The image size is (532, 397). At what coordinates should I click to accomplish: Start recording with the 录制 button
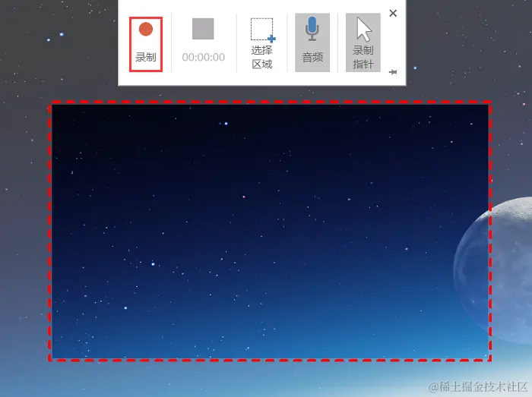pos(146,44)
